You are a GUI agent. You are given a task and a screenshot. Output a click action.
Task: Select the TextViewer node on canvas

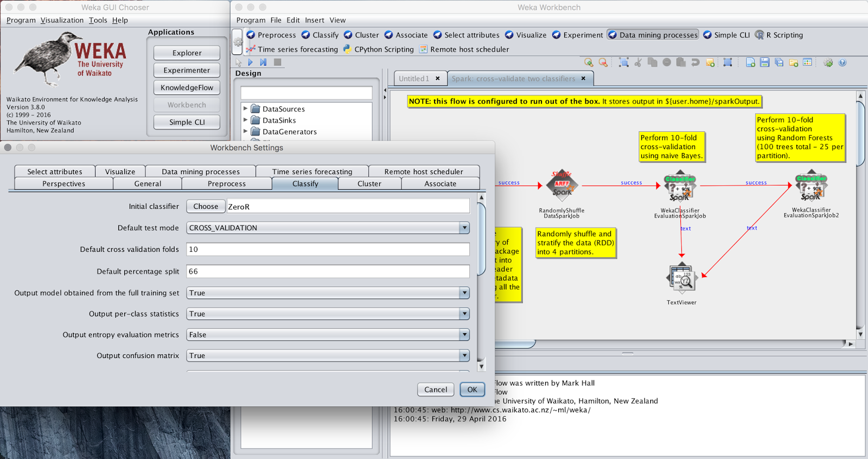681,278
